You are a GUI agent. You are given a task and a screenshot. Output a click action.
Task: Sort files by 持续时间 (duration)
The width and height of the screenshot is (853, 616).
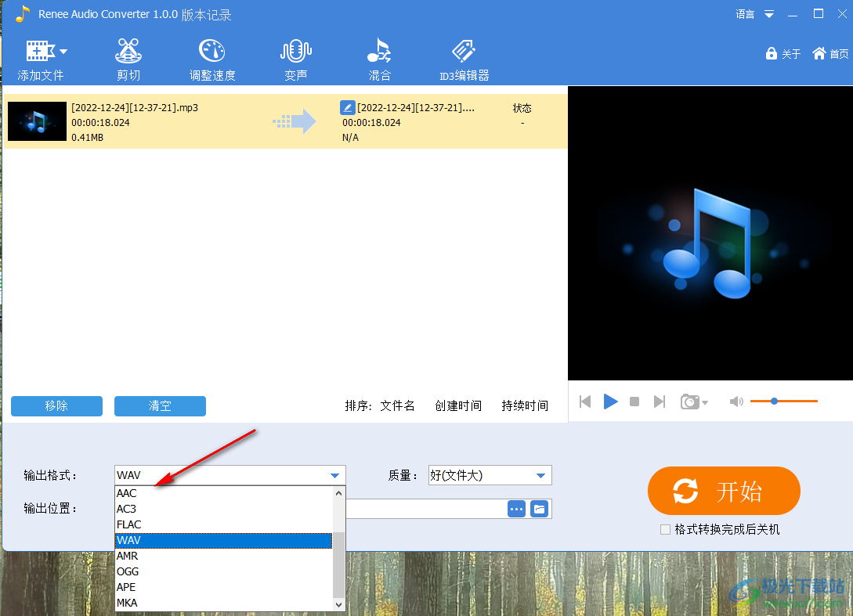[524, 405]
